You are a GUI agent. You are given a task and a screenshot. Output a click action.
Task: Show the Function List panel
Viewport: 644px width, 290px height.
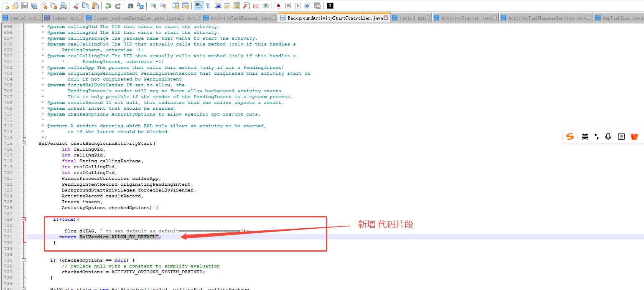point(246,6)
